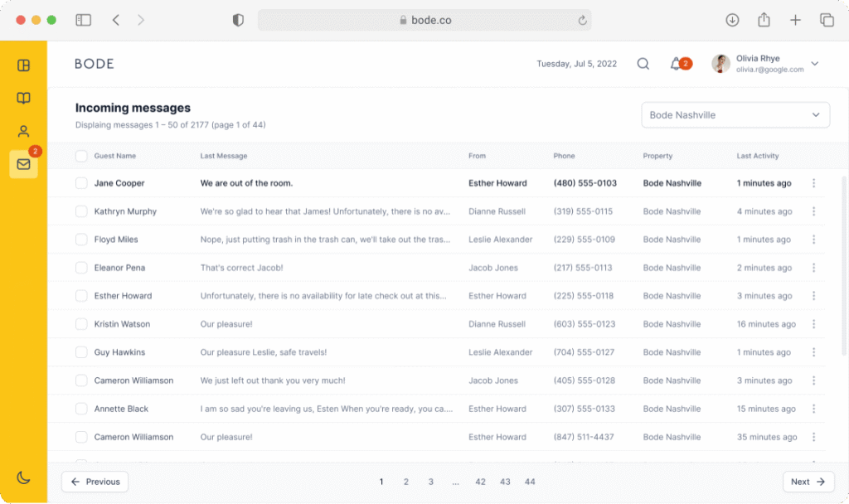Viewport: 849px width, 504px height.
Task: Click the Next page button
Action: [x=808, y=482]
